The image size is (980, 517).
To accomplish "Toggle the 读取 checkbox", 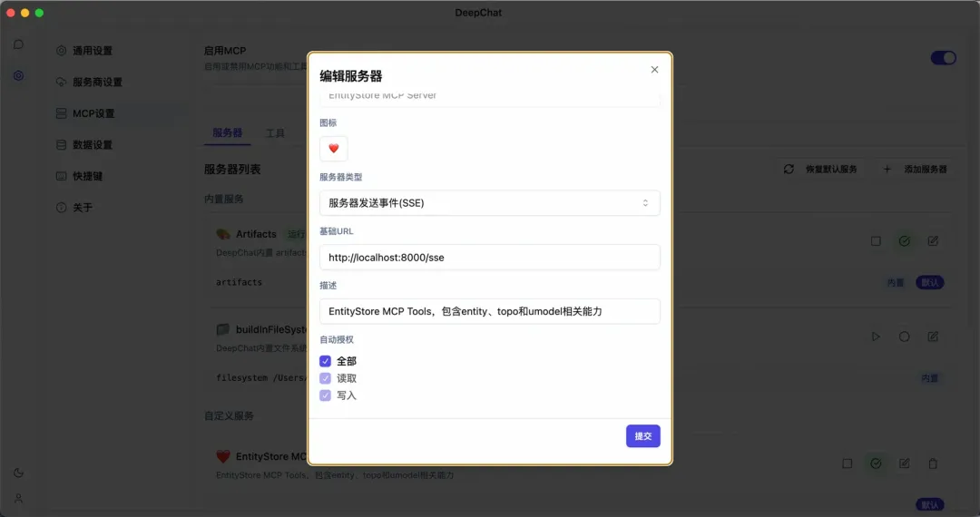I will point(325,378).
